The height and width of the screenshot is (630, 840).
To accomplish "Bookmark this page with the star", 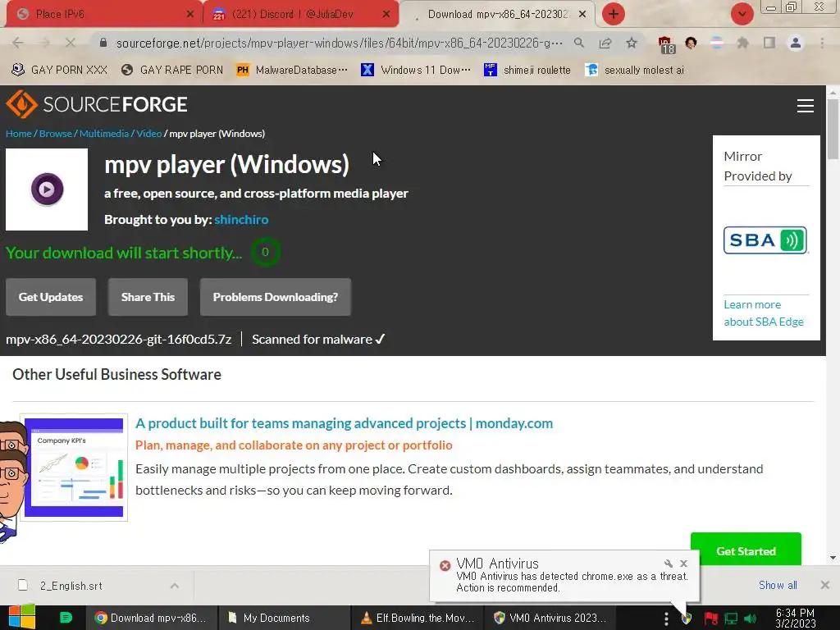I will (x=632, y=43).
